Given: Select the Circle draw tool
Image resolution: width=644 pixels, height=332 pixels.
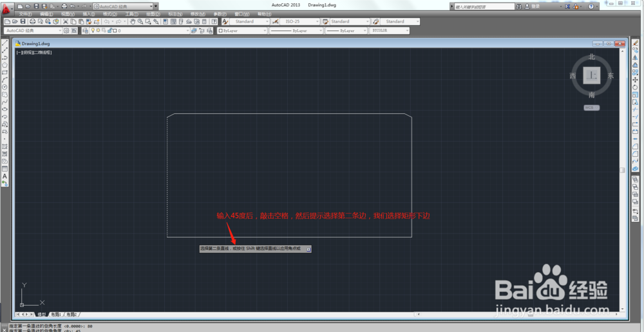Looking at the screenshot, I should point(5,87).
